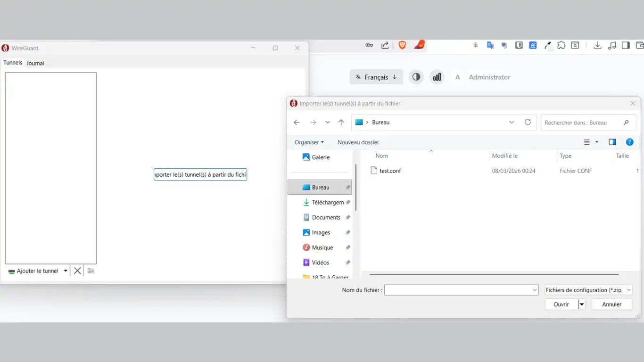
Task: Expand the Ajouter le tunnel dropdown arrow
Action: [66, 271]
